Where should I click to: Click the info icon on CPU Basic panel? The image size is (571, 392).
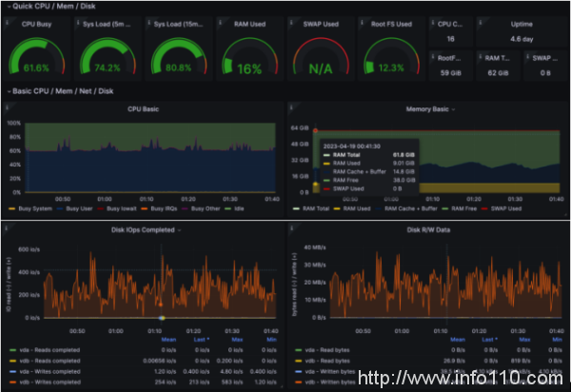(x=7, y=107)
